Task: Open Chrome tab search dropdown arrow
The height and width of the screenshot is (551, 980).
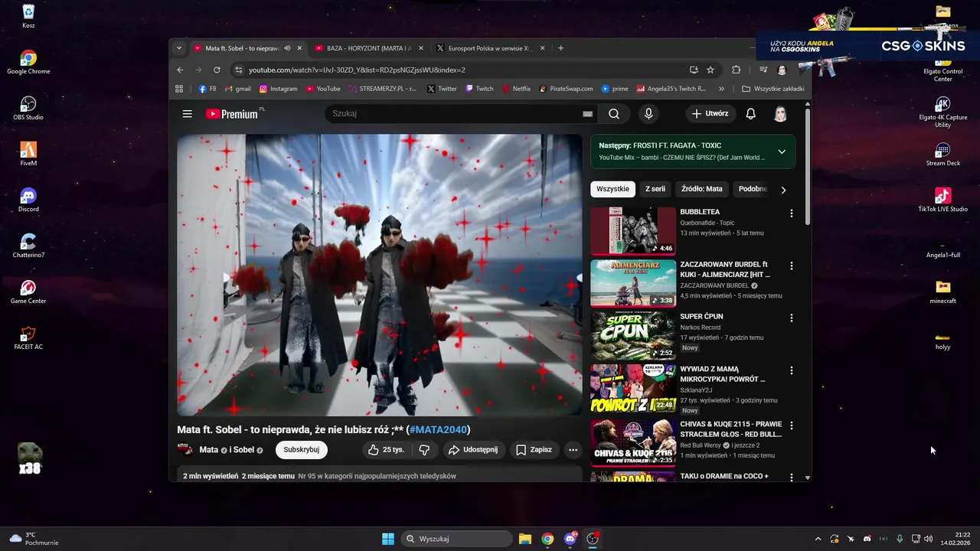Action: pyautogui.click(x=179, y=48)
